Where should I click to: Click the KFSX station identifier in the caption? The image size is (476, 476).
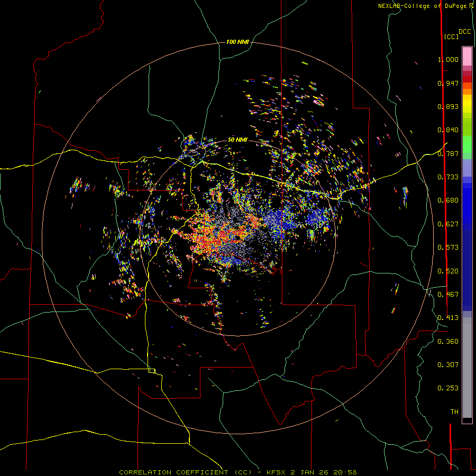(277, 472)
